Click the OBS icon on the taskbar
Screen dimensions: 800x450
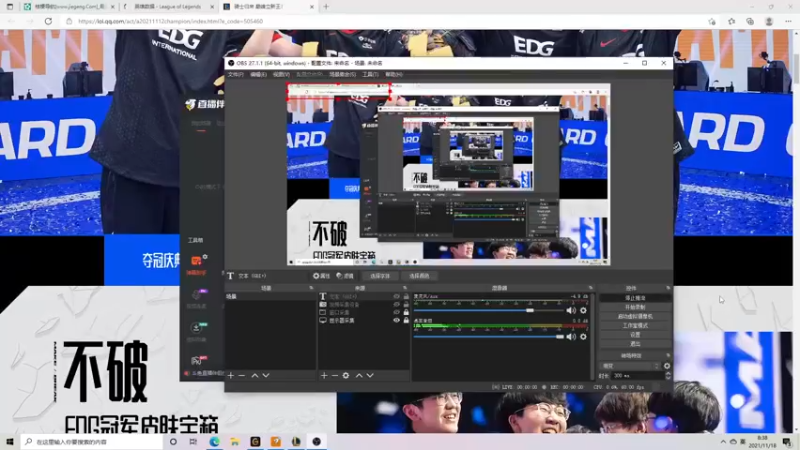coord(316,442)
